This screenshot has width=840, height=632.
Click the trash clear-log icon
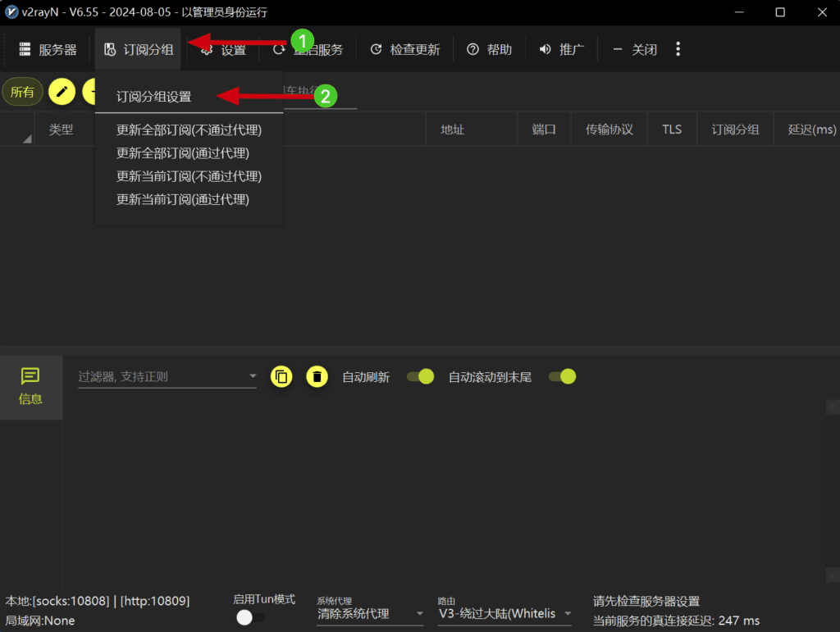317,377
